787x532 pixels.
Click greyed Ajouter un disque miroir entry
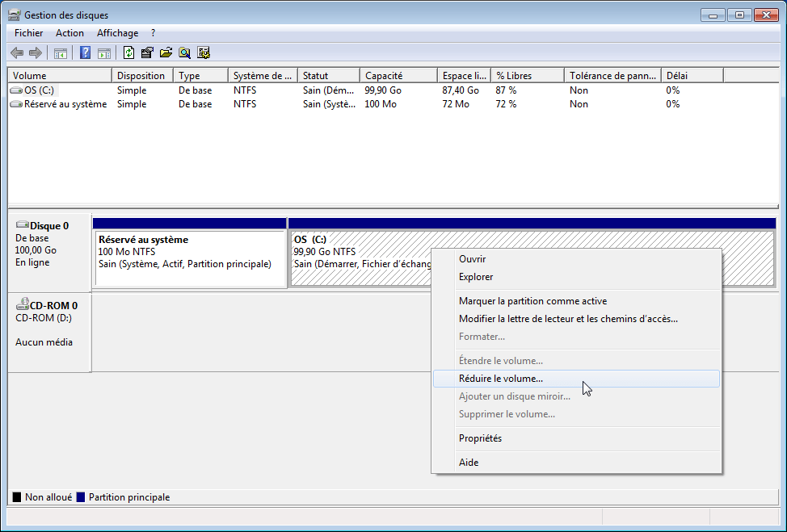tap(576, 396)
